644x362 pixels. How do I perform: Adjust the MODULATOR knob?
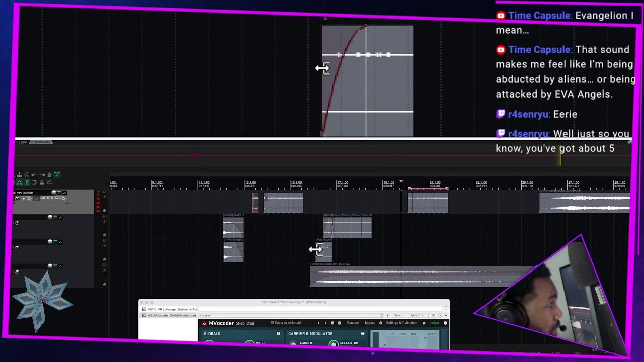tap(333, 344)
